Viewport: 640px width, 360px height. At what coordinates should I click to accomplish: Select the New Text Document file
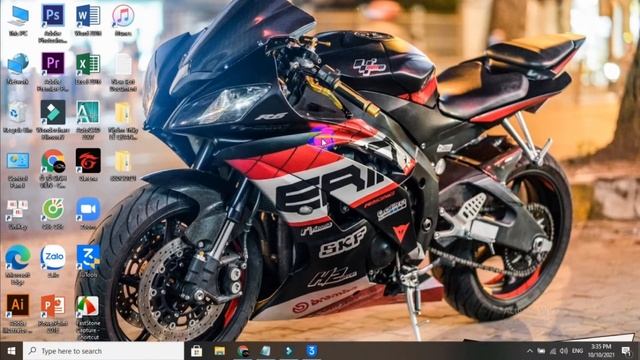coord(123,72)
